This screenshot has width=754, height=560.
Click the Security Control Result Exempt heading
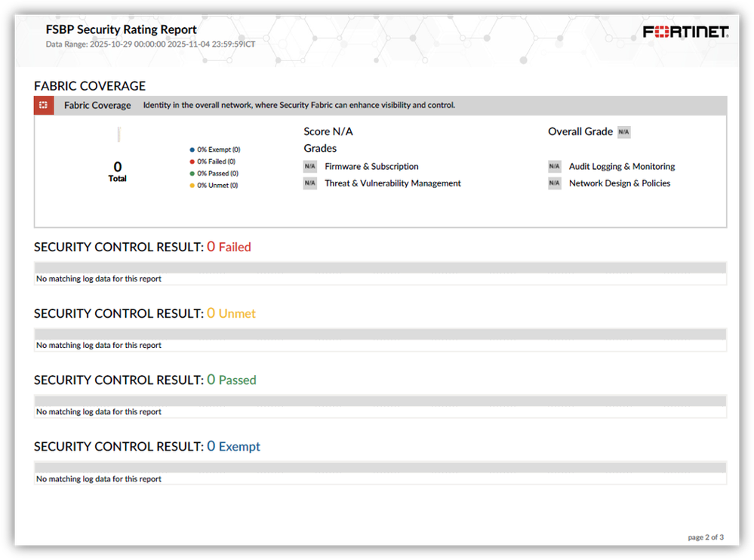coord(147,447)
